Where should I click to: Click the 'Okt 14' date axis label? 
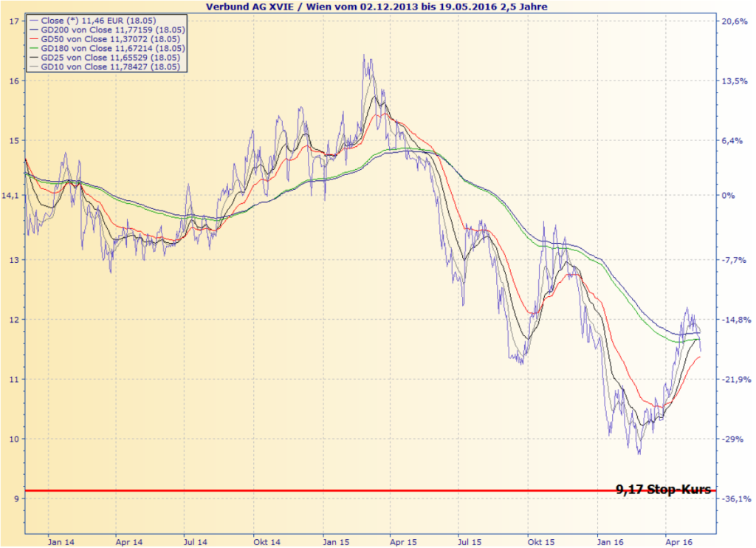tap(267, 542)
